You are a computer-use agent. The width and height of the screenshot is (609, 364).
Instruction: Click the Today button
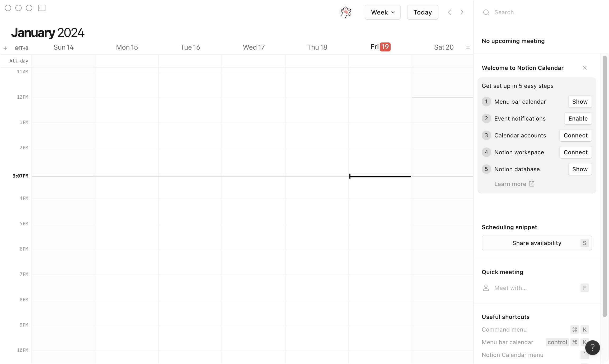tap(422, 12)
